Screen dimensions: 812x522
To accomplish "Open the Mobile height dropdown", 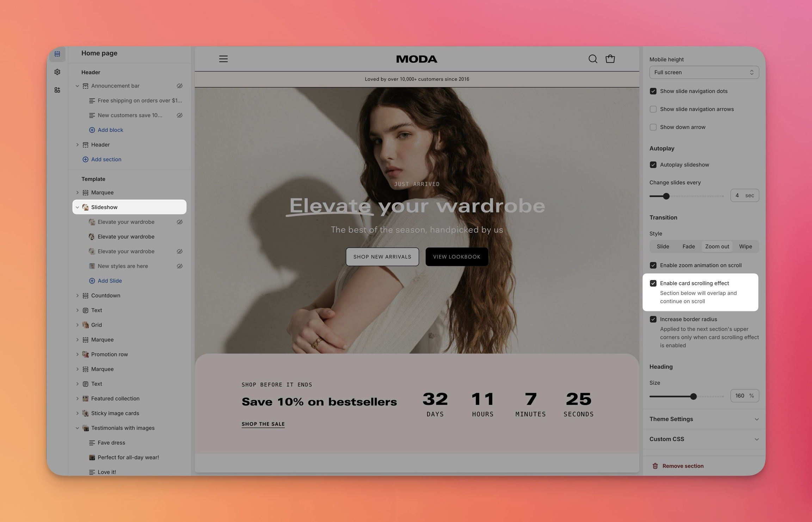I will (x=704, y=72).
